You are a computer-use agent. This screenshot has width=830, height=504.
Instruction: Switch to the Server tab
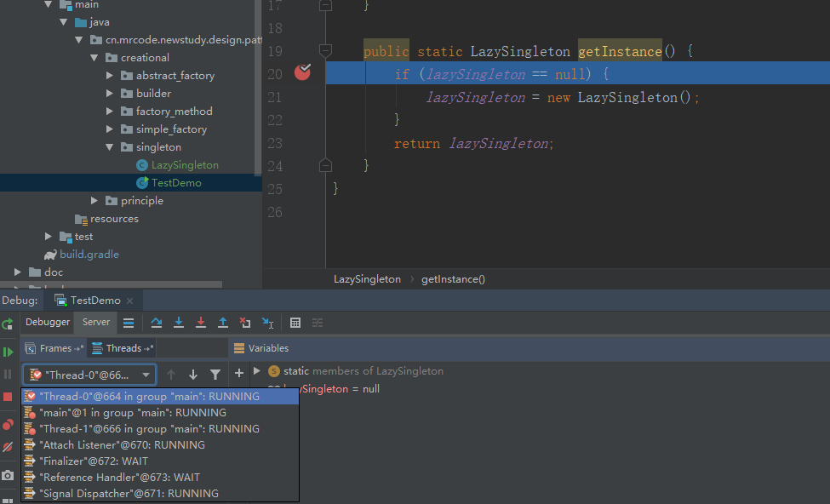tap(95, 323)
